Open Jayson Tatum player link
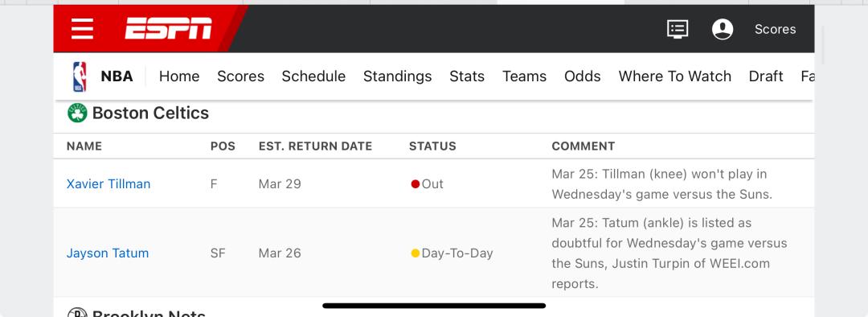 [x=108, y=253]
